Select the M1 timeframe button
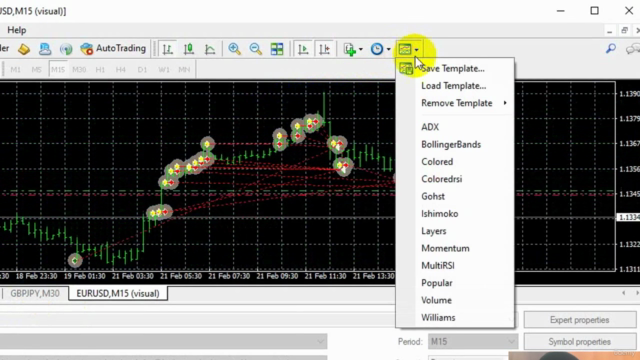The image size is (640, 360). tap(16, 69)
